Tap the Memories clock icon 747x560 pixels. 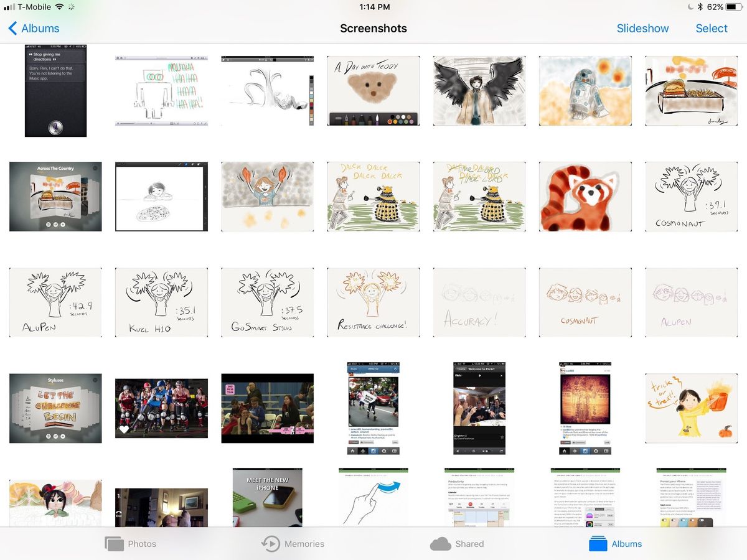270,543
